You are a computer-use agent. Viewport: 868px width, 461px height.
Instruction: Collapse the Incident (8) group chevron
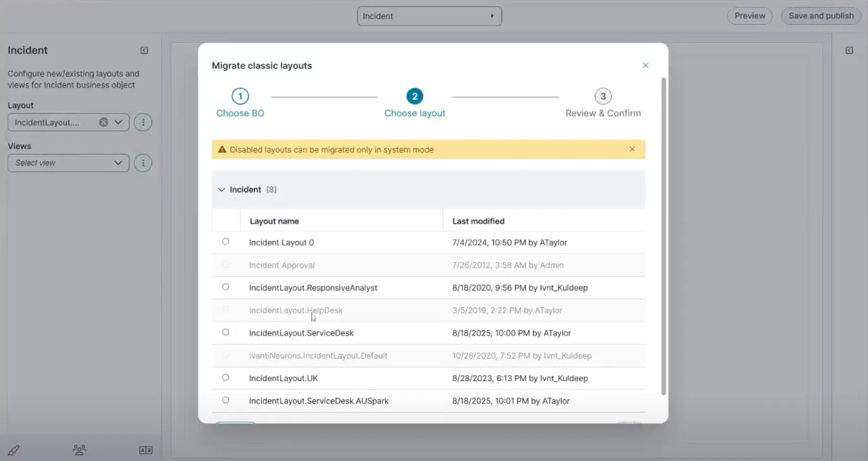(x=221, y=190)
